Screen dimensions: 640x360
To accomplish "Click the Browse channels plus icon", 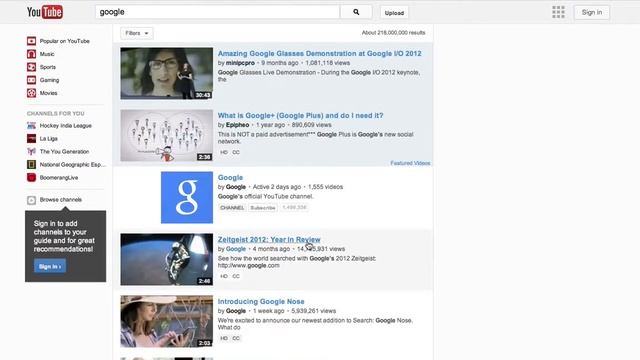I will 31,200.
